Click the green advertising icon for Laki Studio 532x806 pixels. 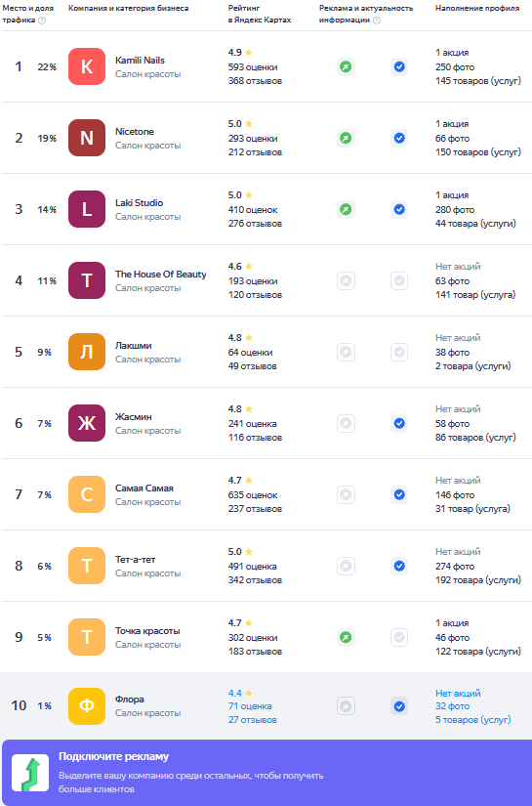click(346, 210)
